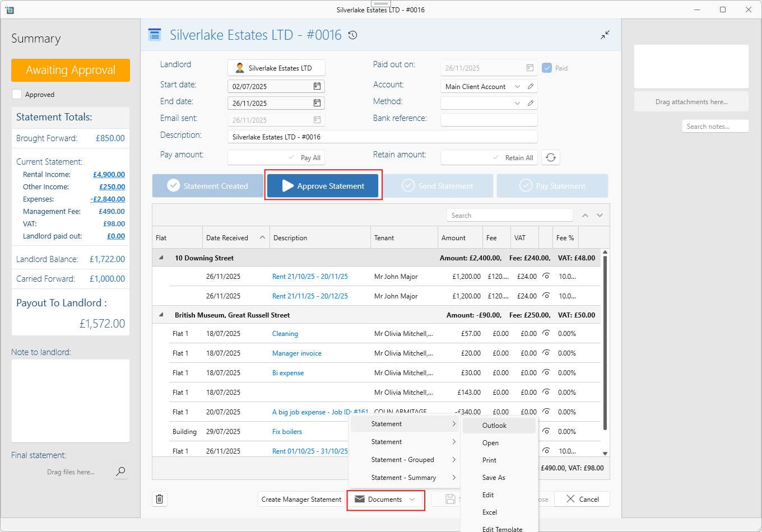The width and height of the screenshot is (762, 532).
Task: Click the collapse arrows icon top right
Action: tap(605, 35)
